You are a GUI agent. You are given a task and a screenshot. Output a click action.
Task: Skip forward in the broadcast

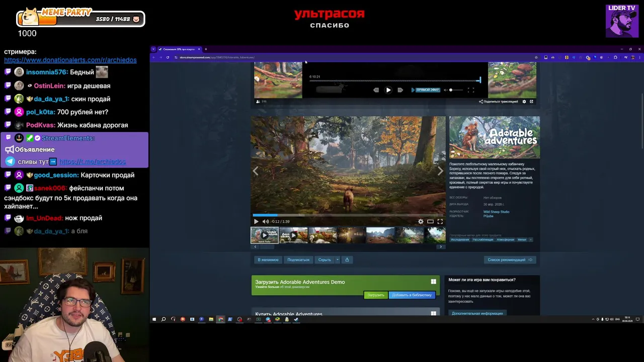pos(400,90)
